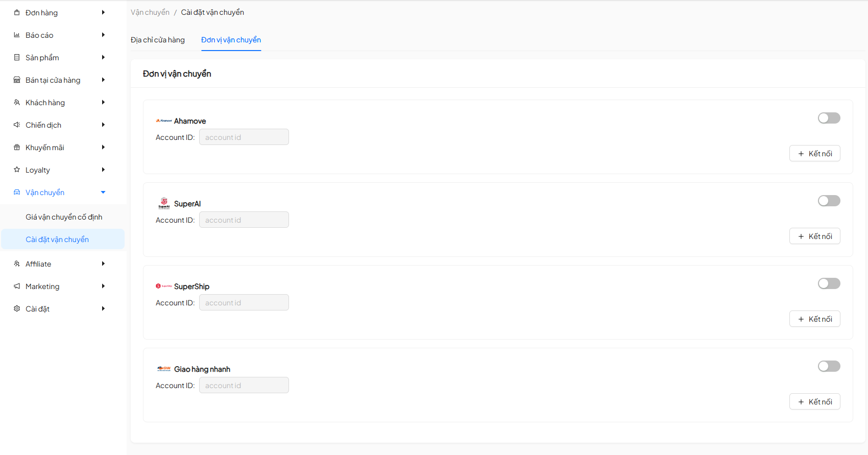Focus the SuperAI Account ID field

[244, 220]
